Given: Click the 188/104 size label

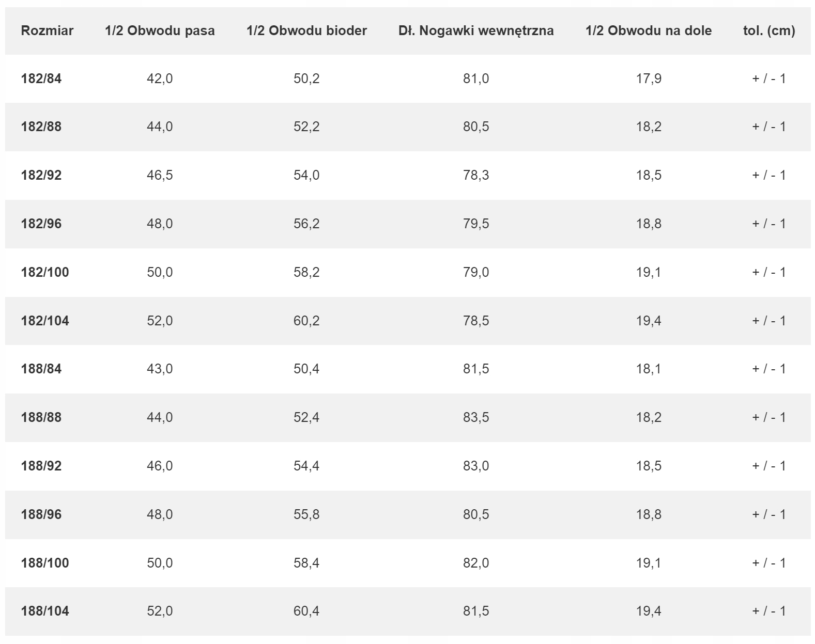Looking at the screenshot, I should pyautogui.click(x=45, y=611).
